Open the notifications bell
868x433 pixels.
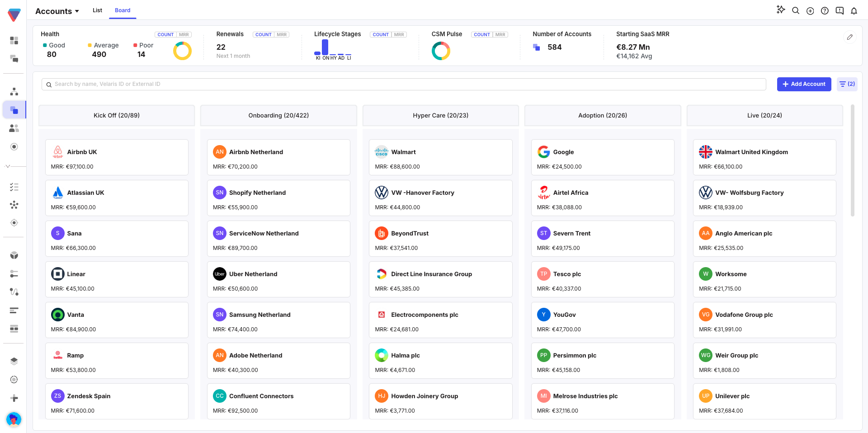854,11
